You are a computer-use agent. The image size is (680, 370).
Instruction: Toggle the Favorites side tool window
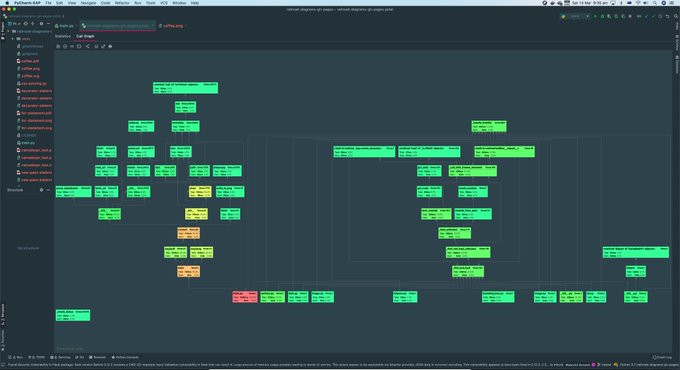pos(3,340)
